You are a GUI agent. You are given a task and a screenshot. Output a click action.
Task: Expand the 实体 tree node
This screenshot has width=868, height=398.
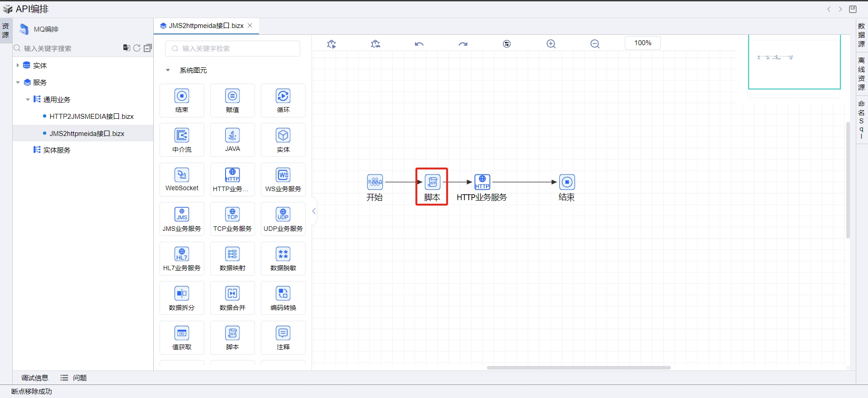point(18,66)
